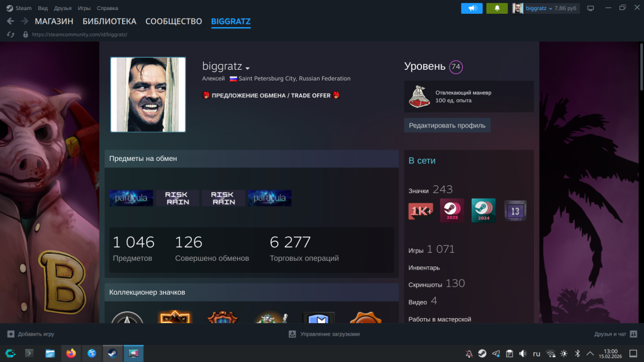The image size is (644, 362).
Task: Open the Steam 2025 badge
Action: coord(452,211)
